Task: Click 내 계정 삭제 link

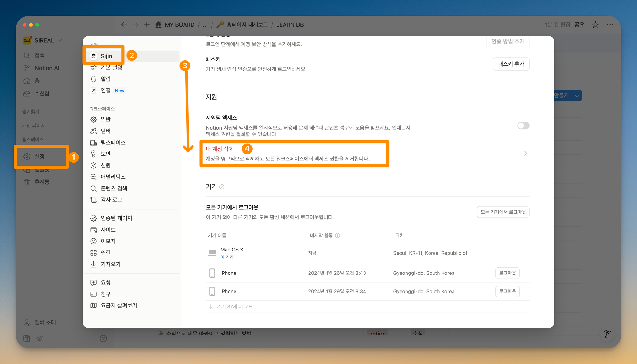Action: click(220, 149)
